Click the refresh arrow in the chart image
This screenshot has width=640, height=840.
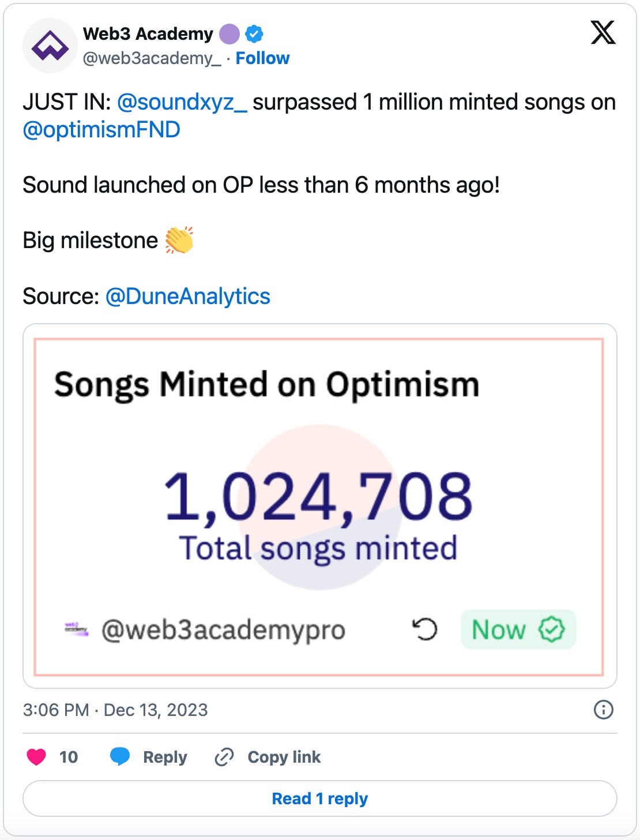pos(425,629)
